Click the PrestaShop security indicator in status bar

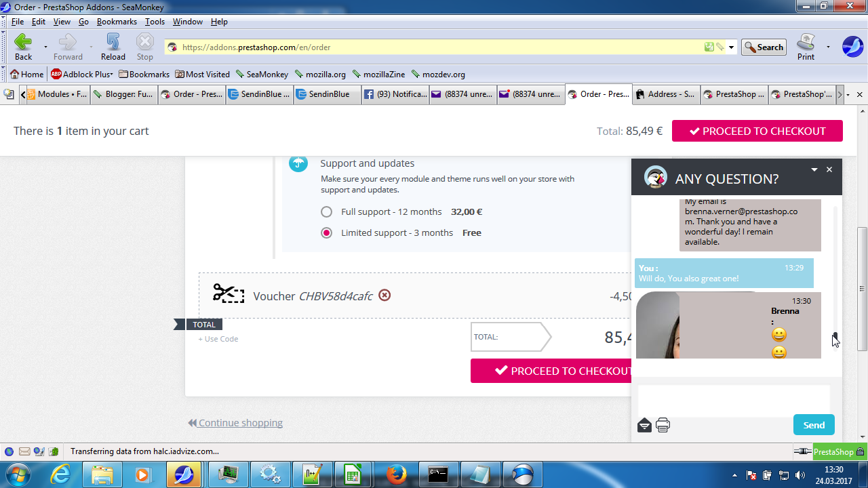pos(840,451)
